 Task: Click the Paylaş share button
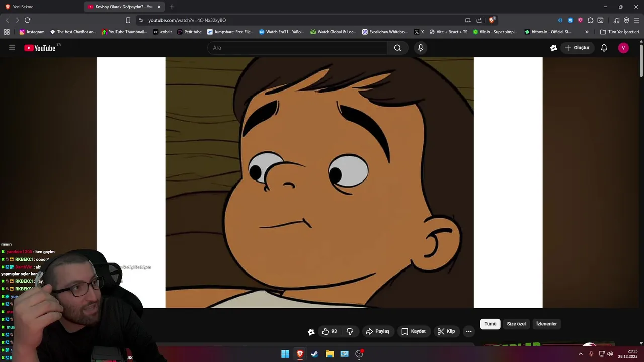[378, 331]
